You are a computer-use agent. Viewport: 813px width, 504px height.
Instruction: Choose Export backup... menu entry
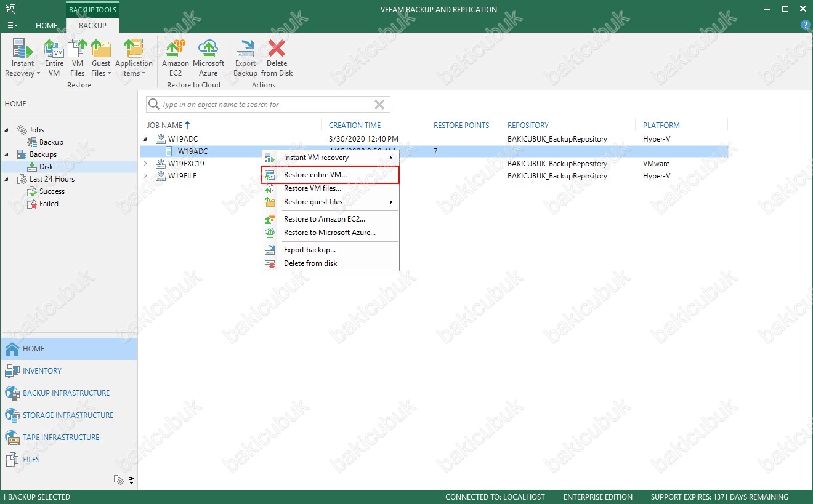[x=331, y=250]
